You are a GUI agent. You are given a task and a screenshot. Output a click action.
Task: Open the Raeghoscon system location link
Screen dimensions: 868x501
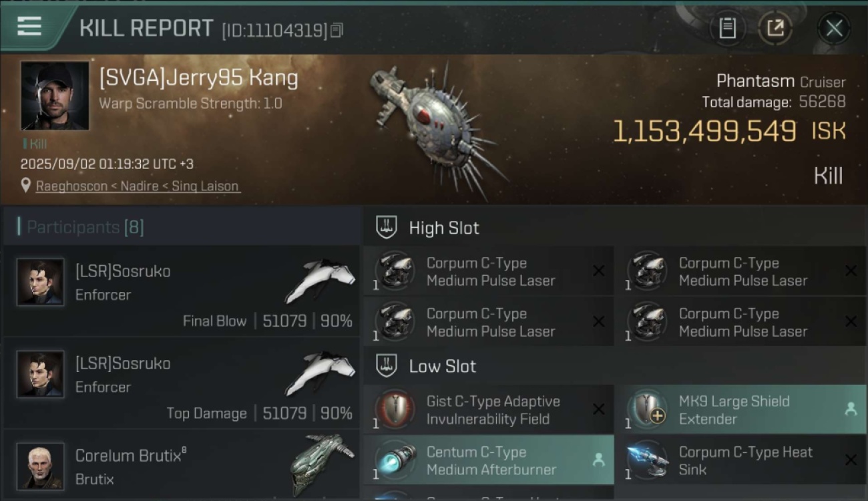(73, 186)
